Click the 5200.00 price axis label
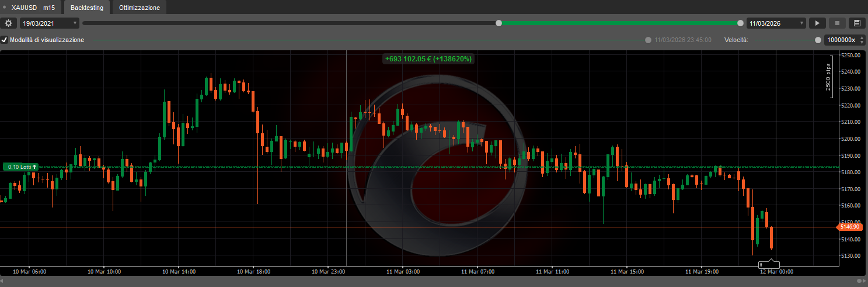 coord(851,139)
